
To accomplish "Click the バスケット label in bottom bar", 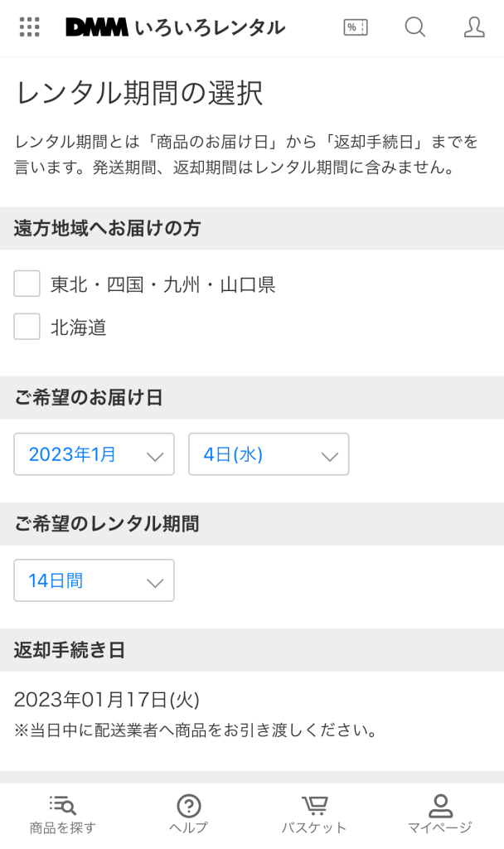I will click(314, 827).
